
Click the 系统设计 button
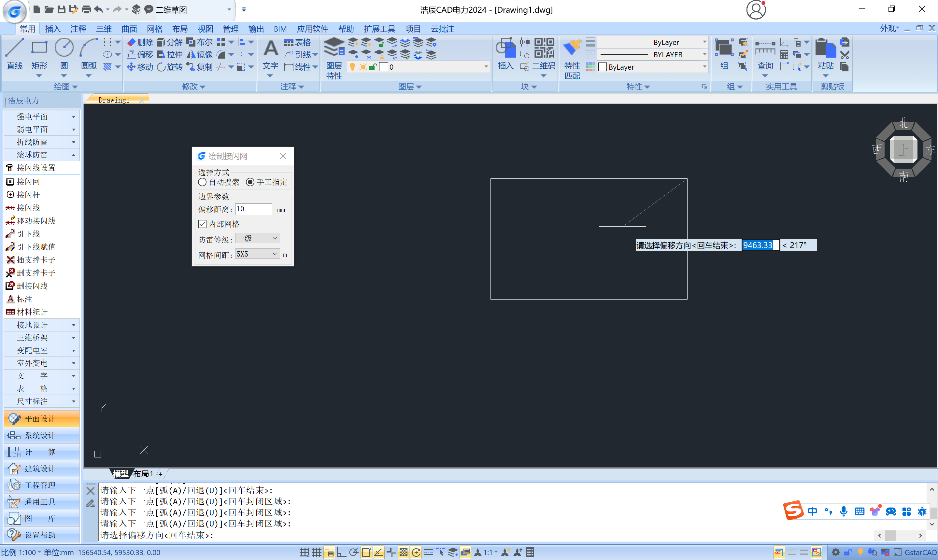[40, 436]
